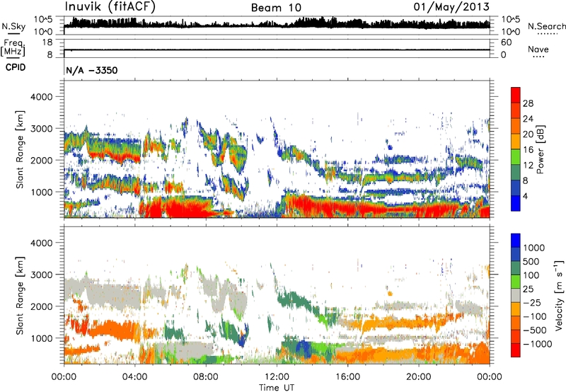The width and height of the screenshot is (566, 392).
Task: Click the gray -25 to 25 velocity colorbar segment
Action: point(516,296)
